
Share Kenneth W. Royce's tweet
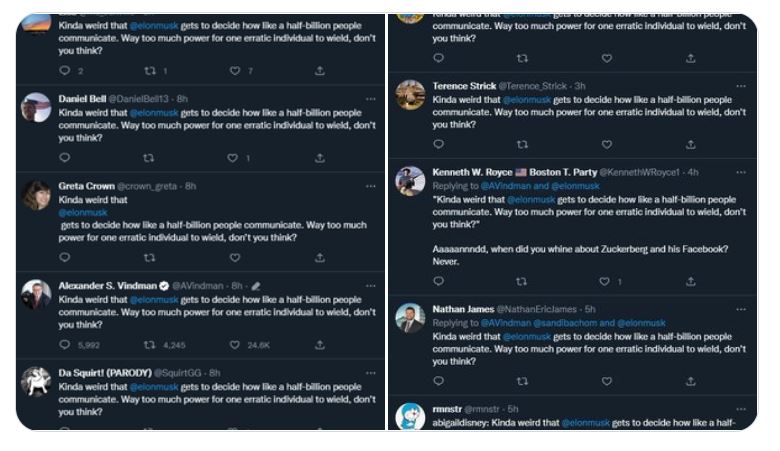point(691,282)
